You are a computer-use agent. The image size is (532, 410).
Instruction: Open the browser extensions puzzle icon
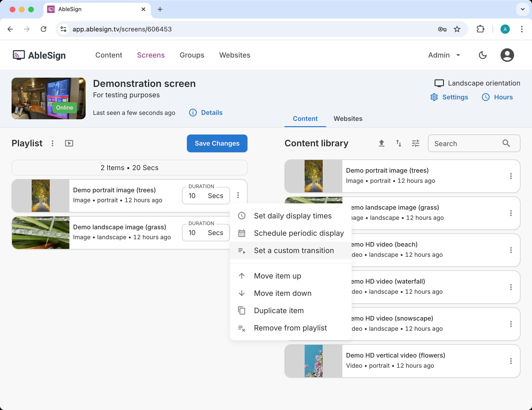480,29
